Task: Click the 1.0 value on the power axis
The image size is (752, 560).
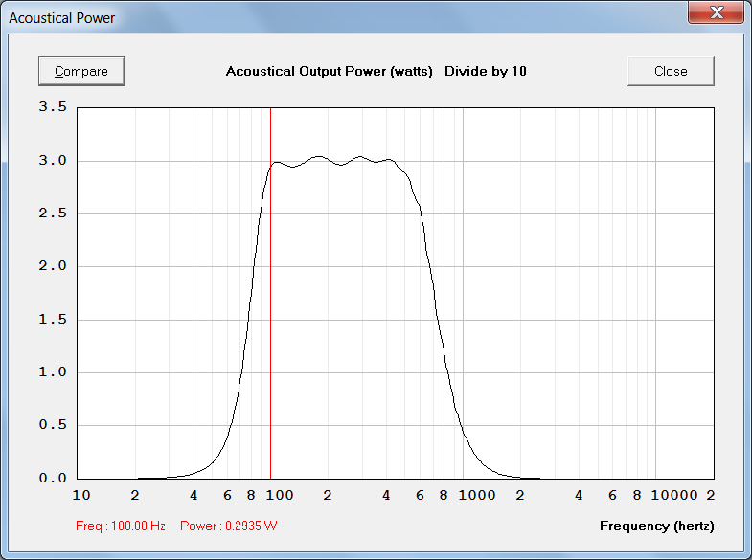Action: coord(53,372)
